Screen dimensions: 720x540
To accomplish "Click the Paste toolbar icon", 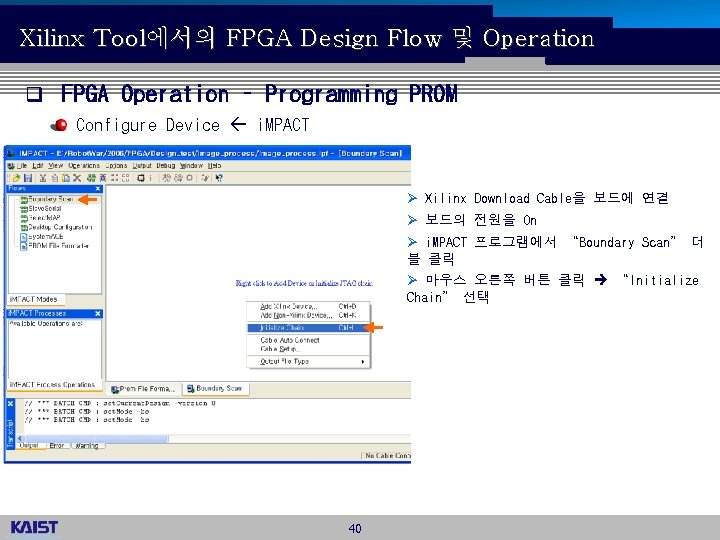I will pyautogui.click(x=66, y=178).
